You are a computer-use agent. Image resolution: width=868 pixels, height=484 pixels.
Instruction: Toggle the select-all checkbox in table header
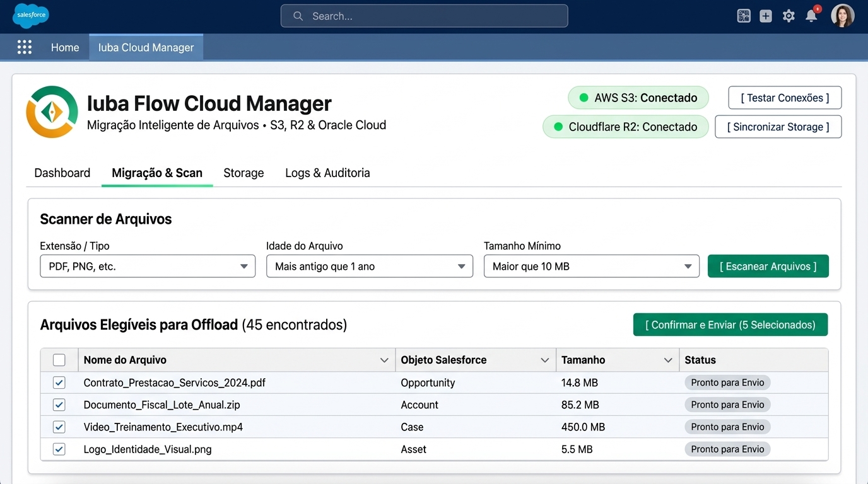coord(59,360)
